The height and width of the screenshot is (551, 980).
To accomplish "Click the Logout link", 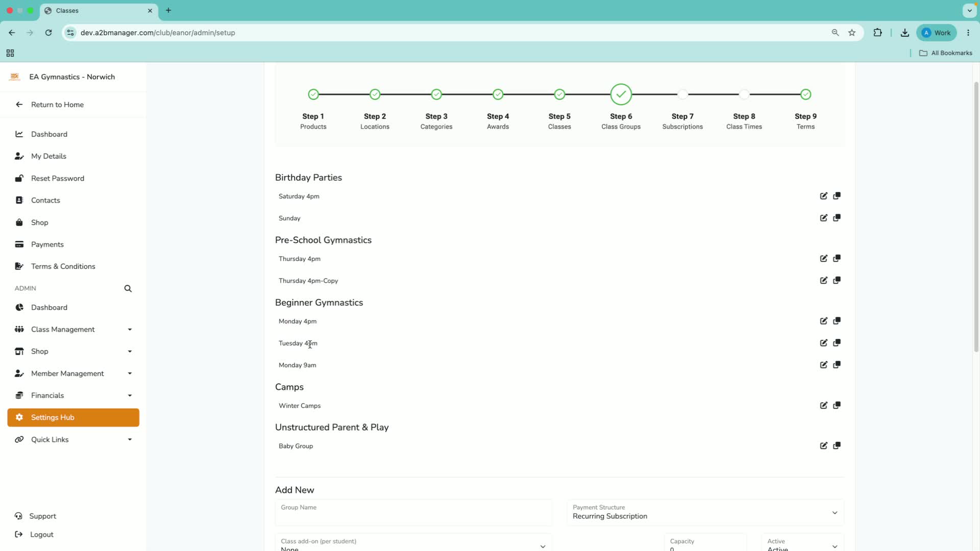I will (x=41, y=535).
